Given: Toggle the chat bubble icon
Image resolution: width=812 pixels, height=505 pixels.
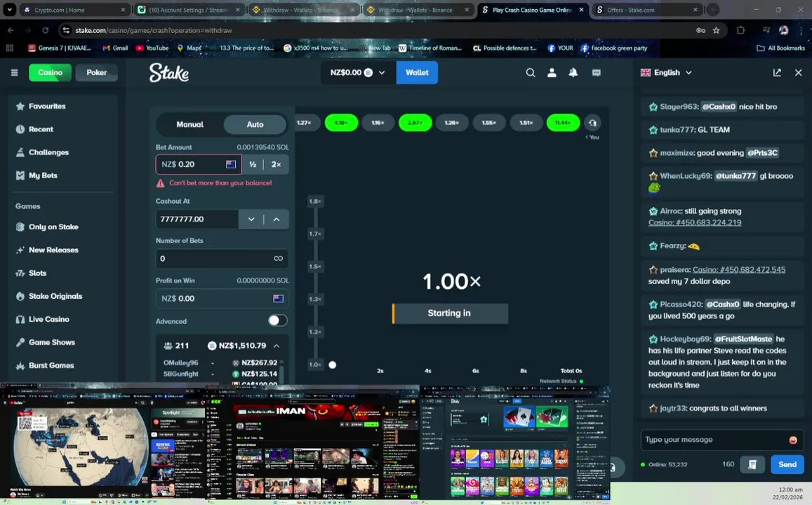Looking at the screenshot, I should [596, 72].
